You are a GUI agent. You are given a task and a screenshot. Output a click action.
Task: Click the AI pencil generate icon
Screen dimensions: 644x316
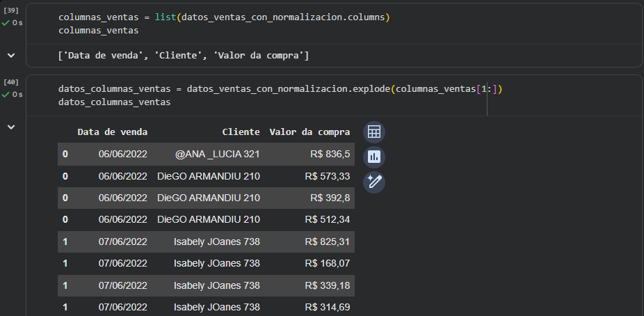(x=374, y=182)
